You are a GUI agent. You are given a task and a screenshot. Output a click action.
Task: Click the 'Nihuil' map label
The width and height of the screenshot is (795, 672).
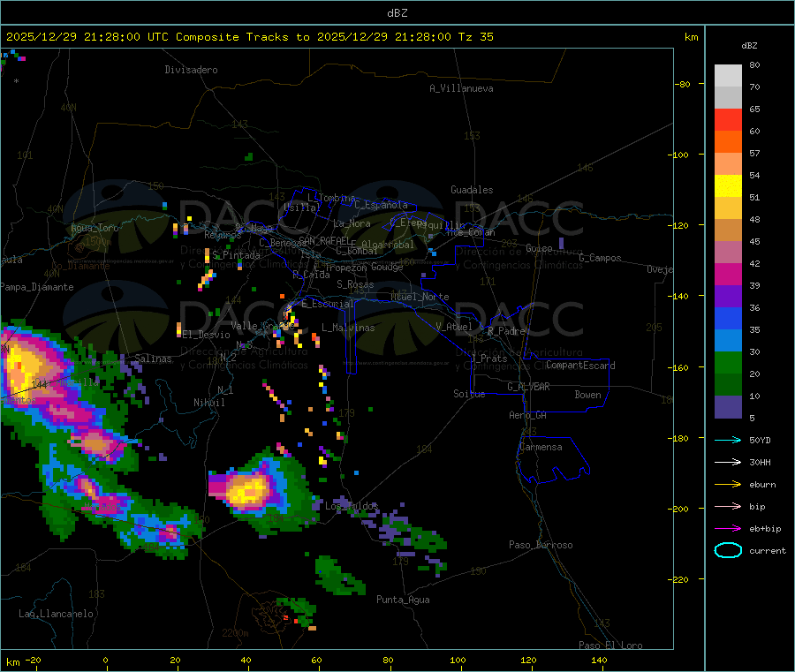(208, 403)
